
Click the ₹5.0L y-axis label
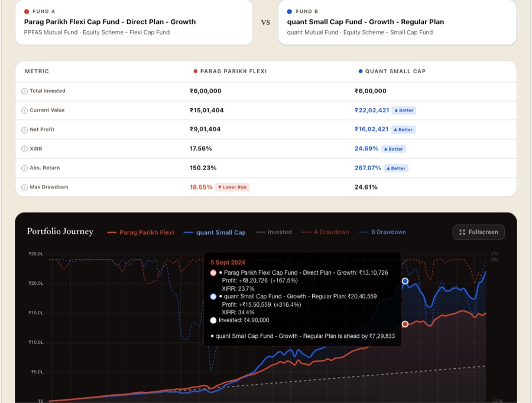coord(37,372)
